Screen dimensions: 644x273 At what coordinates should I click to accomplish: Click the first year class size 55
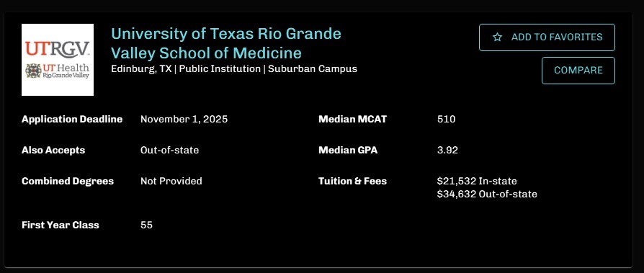click(x=146, y=225)
